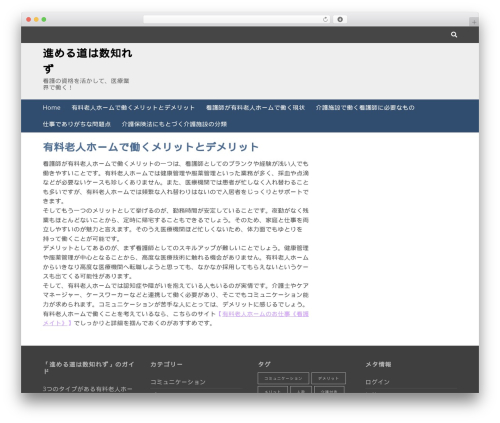Click the タグ footer heading
500x423 pixels.
pyautogui.click(x=264, y=364)
